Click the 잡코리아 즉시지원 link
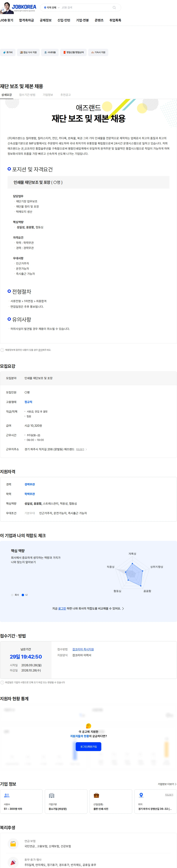Image resolution: width=177 pixels, height=868 pixels. point(83,649)
